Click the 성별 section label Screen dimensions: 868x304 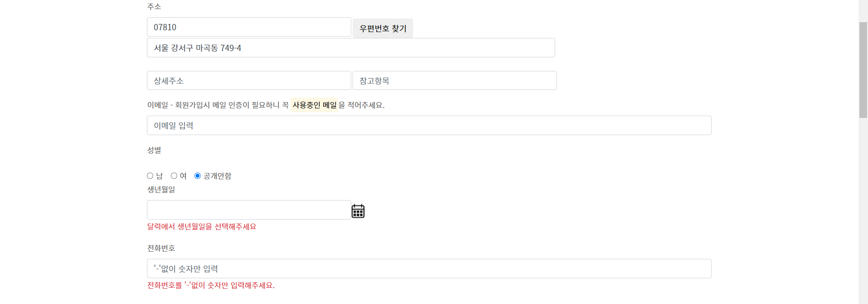(x=154, y=150)
